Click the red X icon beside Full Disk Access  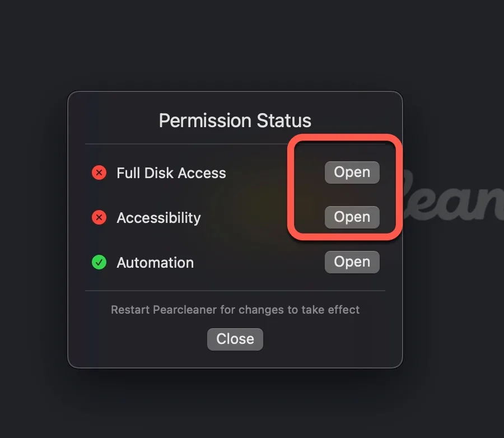click(99, 173)
